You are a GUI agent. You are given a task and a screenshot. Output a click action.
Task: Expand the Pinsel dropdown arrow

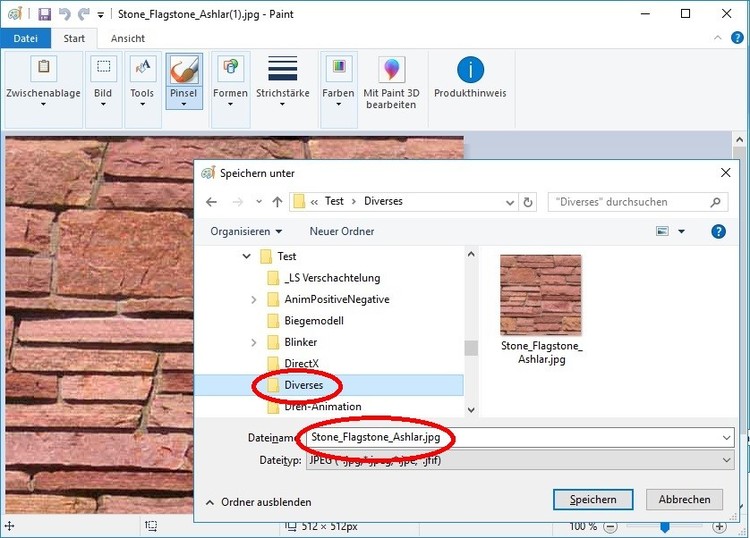click(184, 103)
